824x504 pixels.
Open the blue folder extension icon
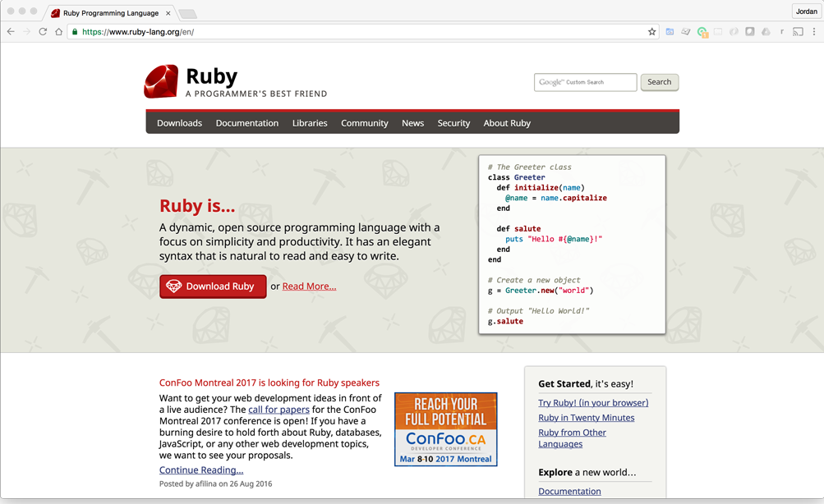670,31
